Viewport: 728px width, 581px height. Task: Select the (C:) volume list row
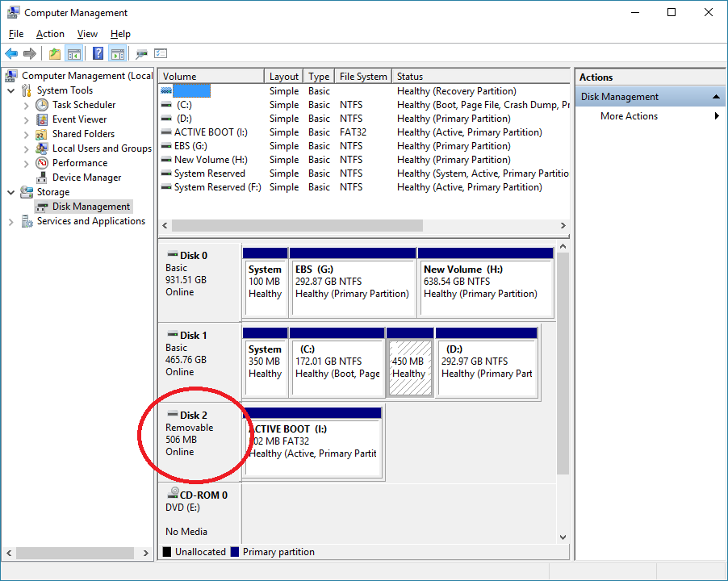[x=364, y=105]
